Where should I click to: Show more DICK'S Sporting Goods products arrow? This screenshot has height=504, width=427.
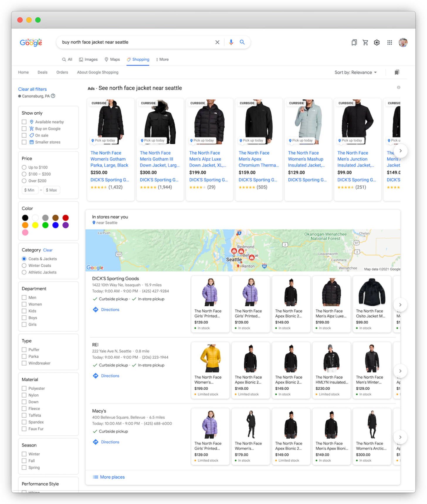(400, 305)
